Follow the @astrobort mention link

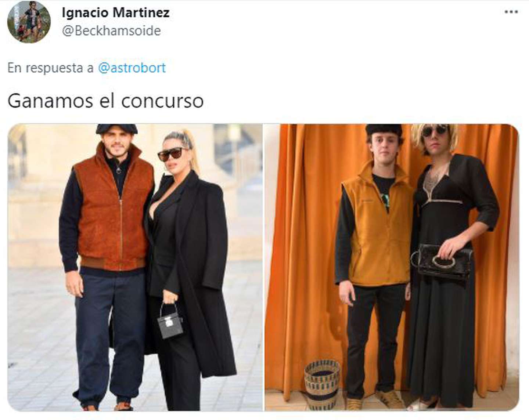tap(132, 68)
